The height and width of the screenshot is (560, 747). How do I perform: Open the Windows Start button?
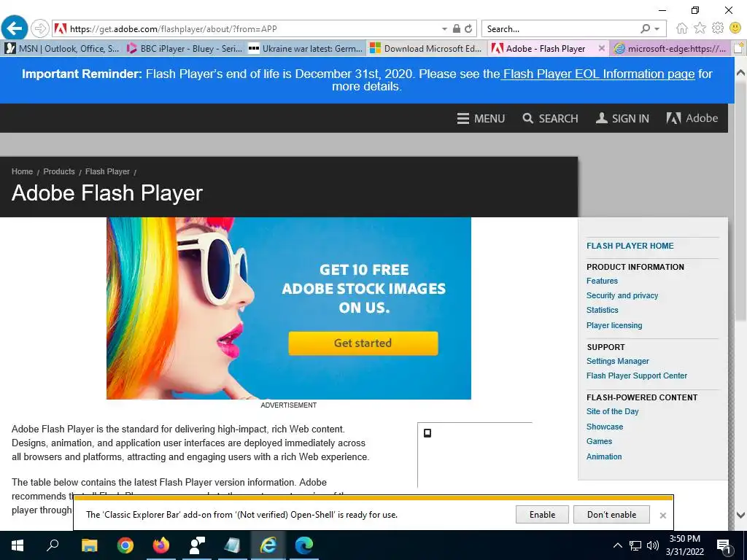click(x=18, y=545)
